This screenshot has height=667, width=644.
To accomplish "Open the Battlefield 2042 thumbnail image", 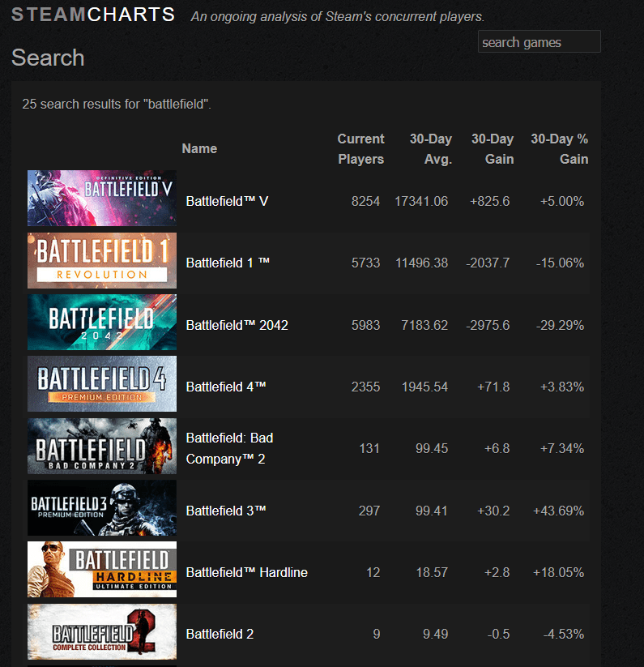I will click(102, 322).
